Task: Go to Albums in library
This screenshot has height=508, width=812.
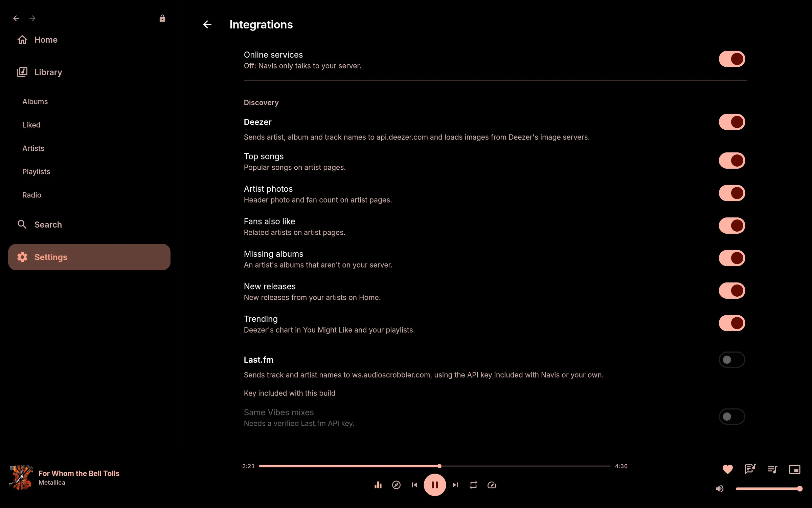Action: coord(35,102)
